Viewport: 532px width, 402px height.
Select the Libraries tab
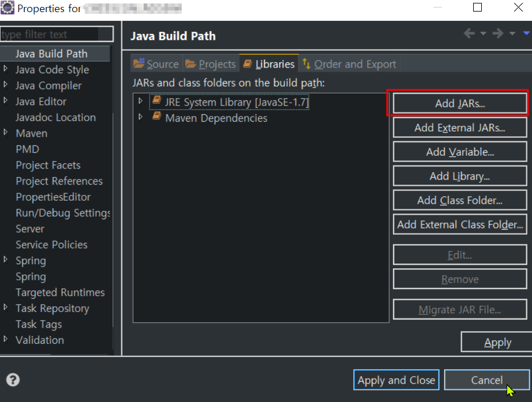[x=269, y=63]
